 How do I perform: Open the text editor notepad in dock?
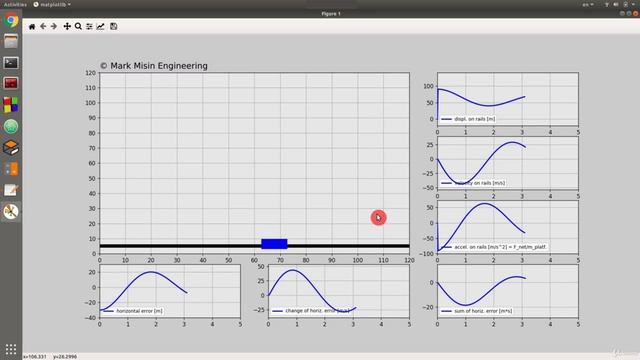[11, 190]
